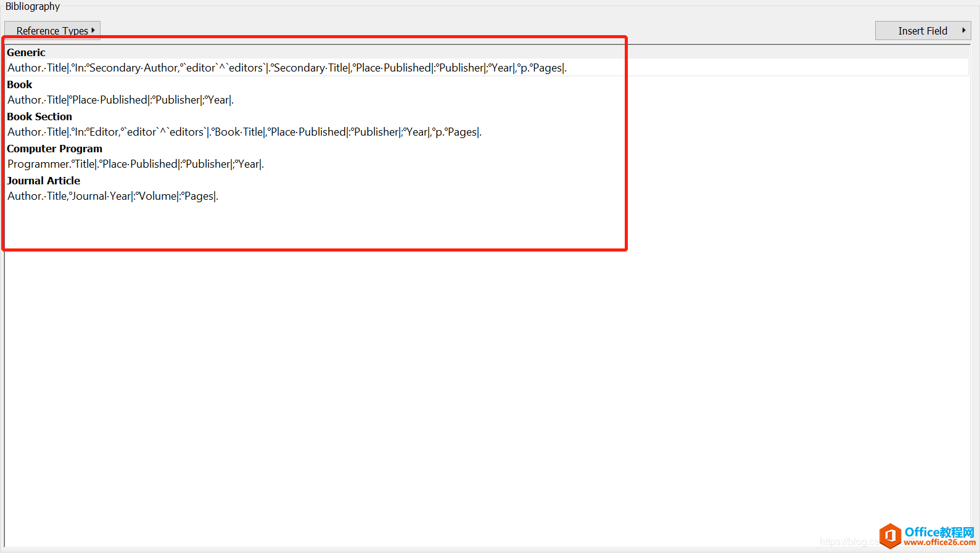Click the Book template line ending with Year

120,100
